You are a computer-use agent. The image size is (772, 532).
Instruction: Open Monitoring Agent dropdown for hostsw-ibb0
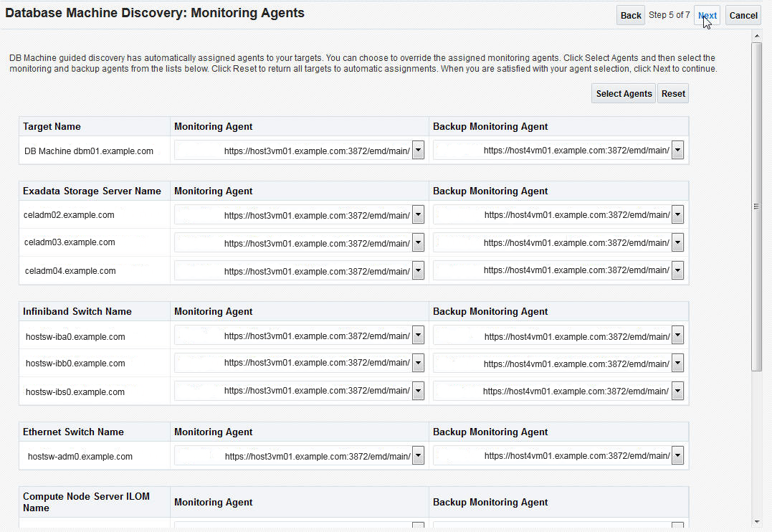pyautogui.click(x=418, y=363)
